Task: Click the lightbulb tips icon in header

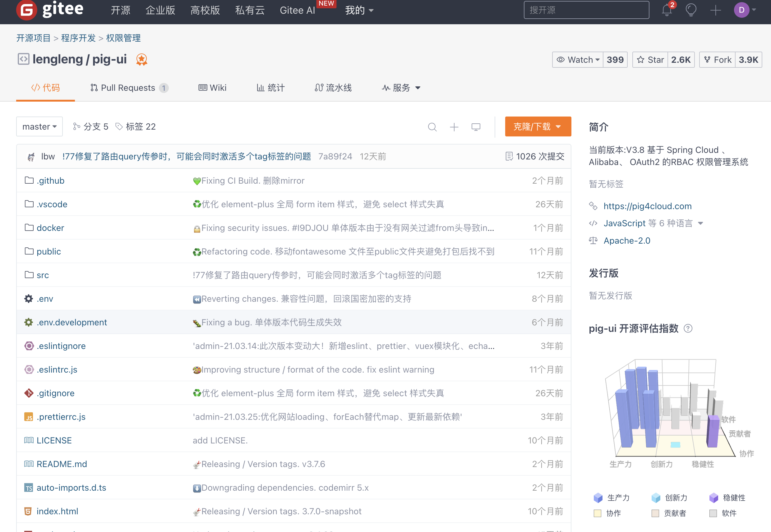Action: tap(691, 10)
